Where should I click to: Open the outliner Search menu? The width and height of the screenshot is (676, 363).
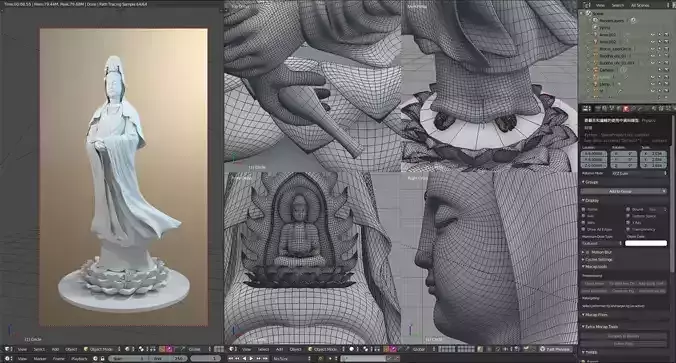coord(618,5)
